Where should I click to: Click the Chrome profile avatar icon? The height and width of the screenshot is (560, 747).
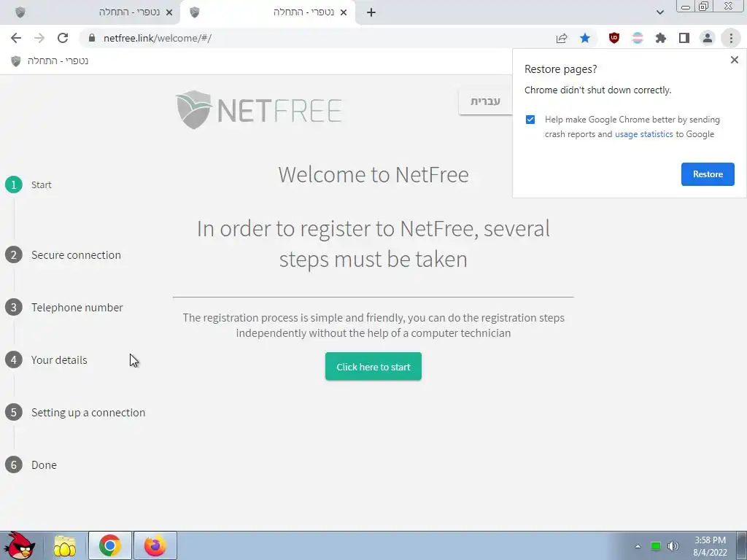tap(708, 38)
